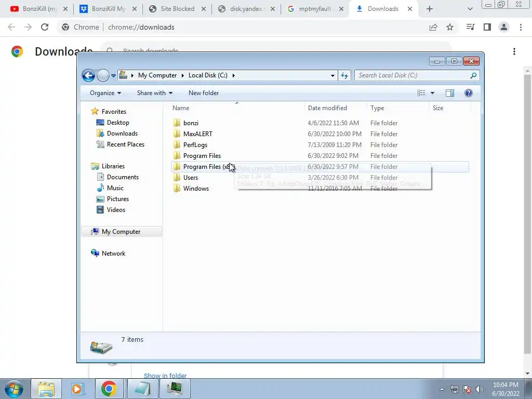
Task: Click Chrome share page icon
Action: coord(433,27)
